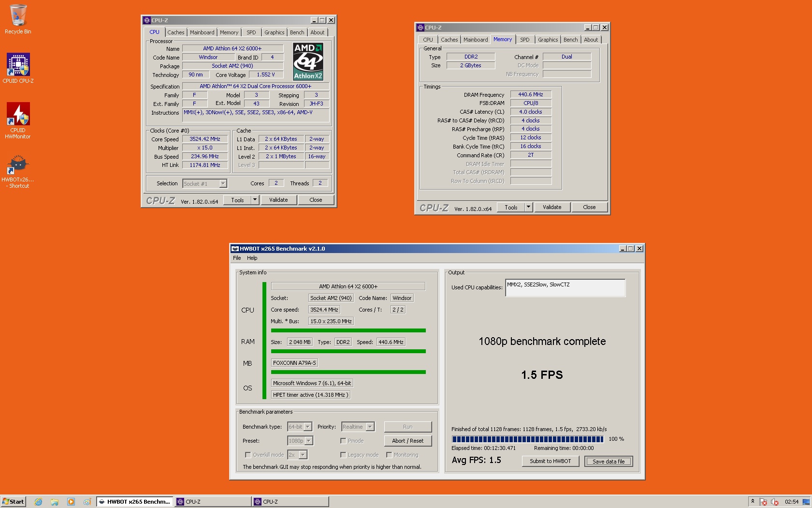
Task: Switch to SPD tab in CPU-Z Memory window
Action: pos(525,40)
